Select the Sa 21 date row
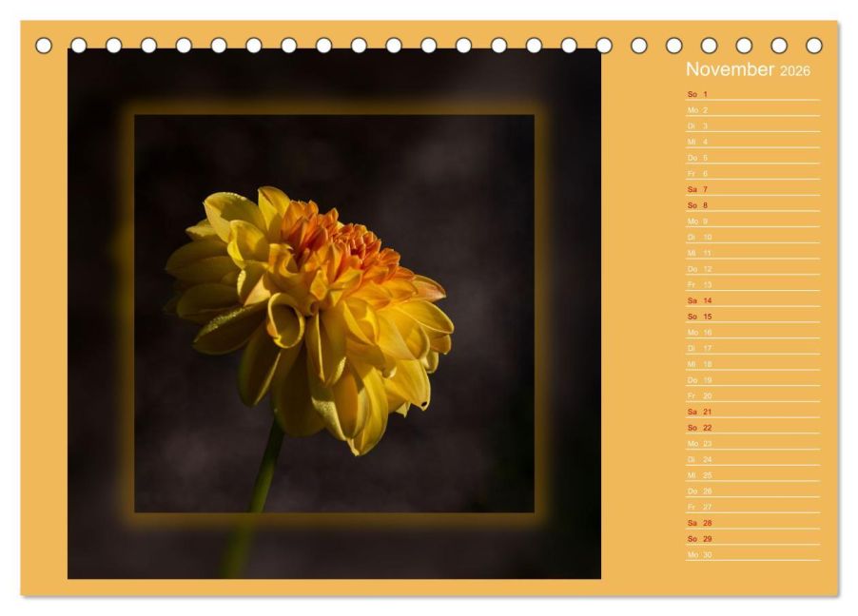The image size is (858, 616). [751, 412]
